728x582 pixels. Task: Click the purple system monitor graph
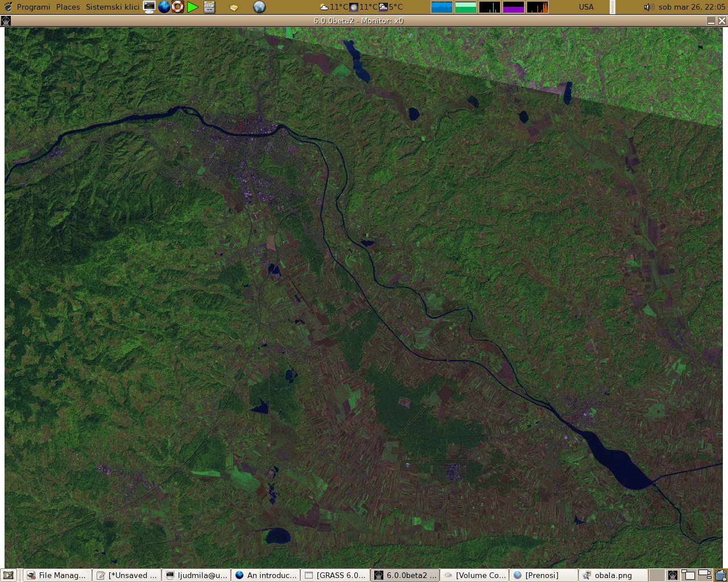pos(513,7)
